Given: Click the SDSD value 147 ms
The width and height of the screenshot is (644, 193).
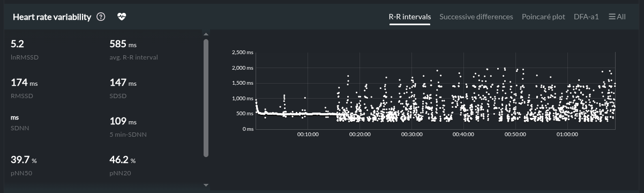Looking at the screenshot, I should point(123,83).
